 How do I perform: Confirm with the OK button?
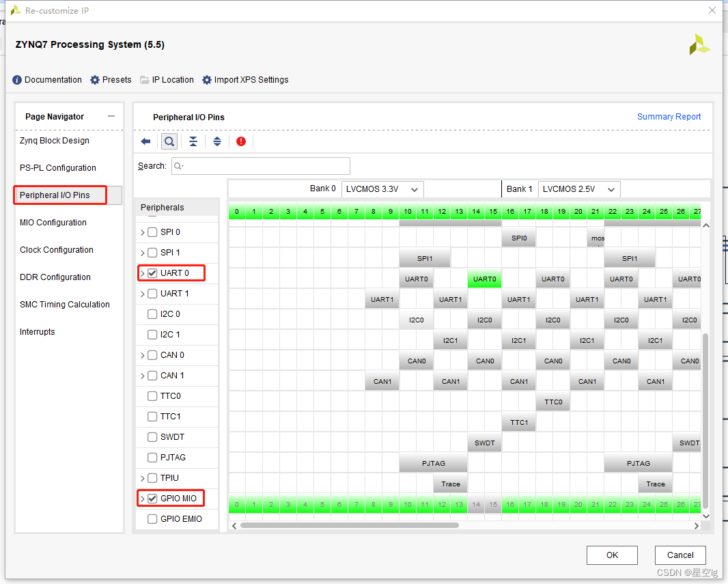point(612,555)
